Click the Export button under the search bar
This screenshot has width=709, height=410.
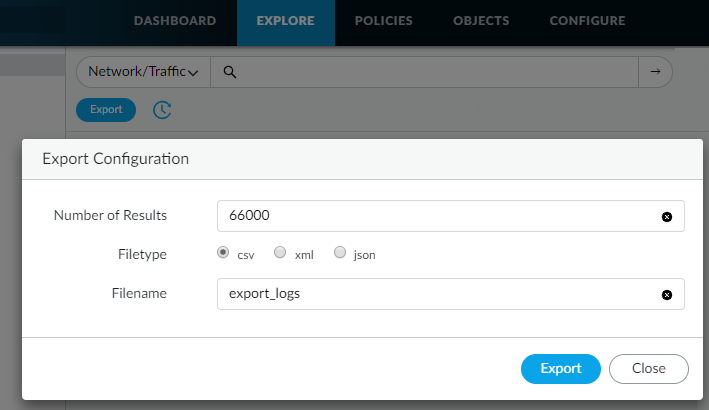(106, 109)
